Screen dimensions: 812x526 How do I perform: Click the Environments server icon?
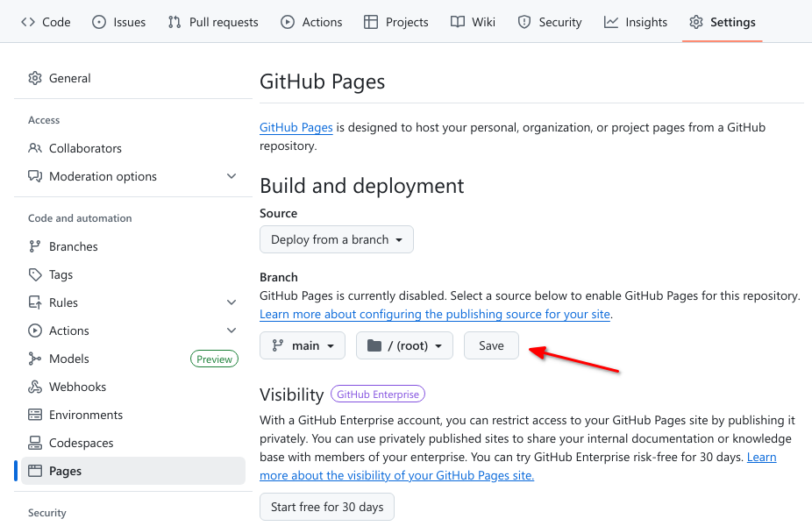tap(35, 415)
